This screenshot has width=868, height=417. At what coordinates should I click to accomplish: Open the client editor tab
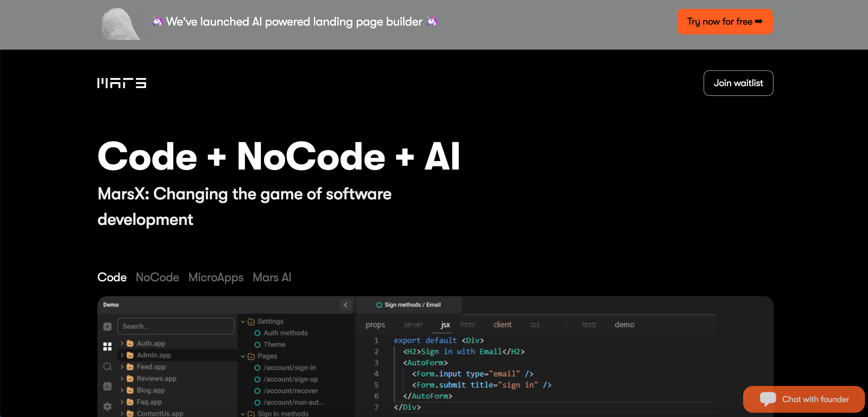(503, 325)
